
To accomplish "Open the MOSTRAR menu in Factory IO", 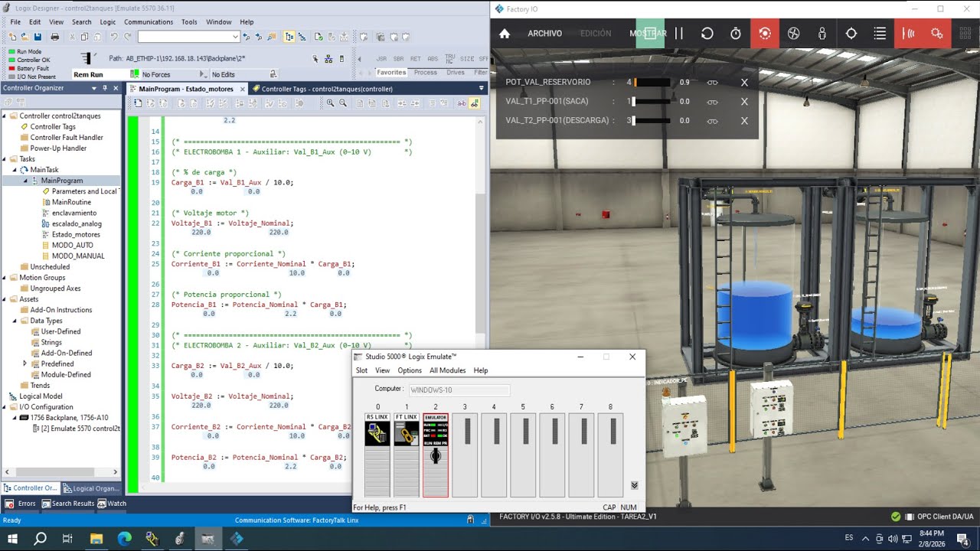I will coord(648,34).
